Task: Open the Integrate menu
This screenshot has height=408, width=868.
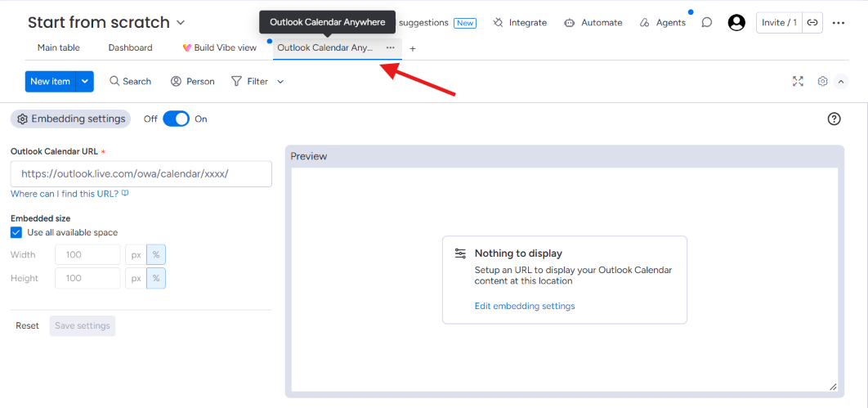Action: [520, 23]
